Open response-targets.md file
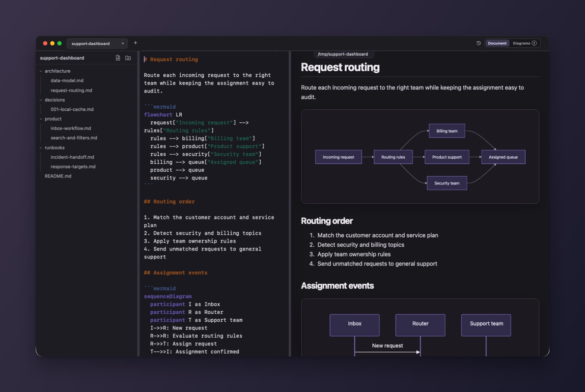This screenshot has width=585, height=392. [x=73, y=167]
